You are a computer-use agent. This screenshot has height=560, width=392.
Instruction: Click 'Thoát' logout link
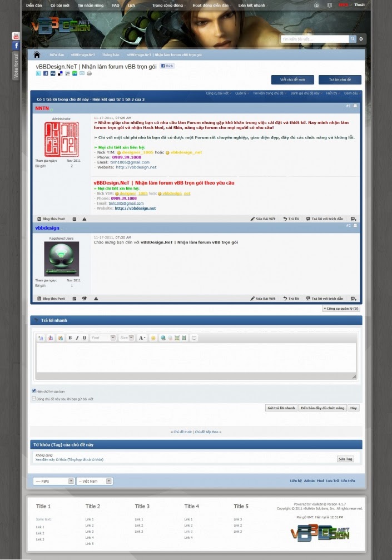pyautogui.click(x=360, y=5)
